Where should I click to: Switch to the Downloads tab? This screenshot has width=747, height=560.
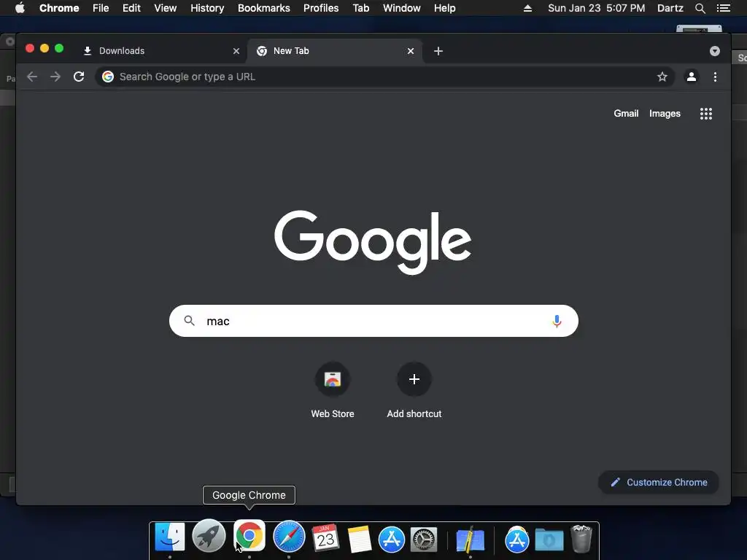tap(161, 51)
